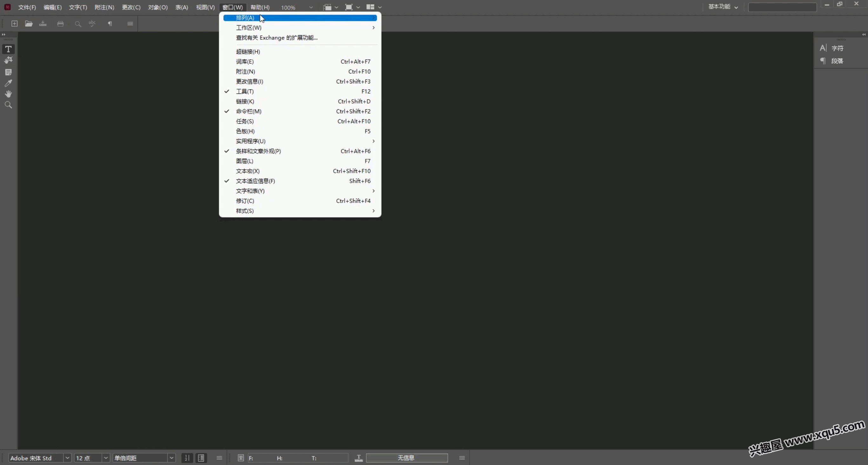
Task: Uncheck the 工具(T) menu item
Action: [300, 92]
